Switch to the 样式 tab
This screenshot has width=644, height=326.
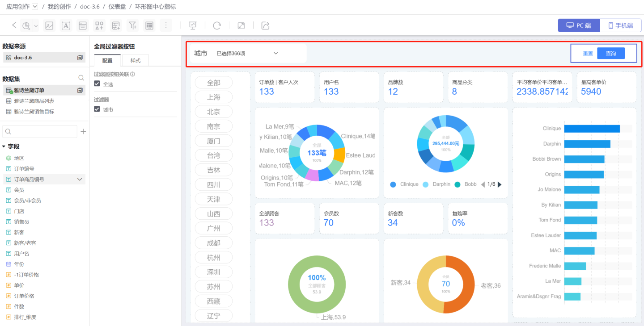click(x=135, y=60)
